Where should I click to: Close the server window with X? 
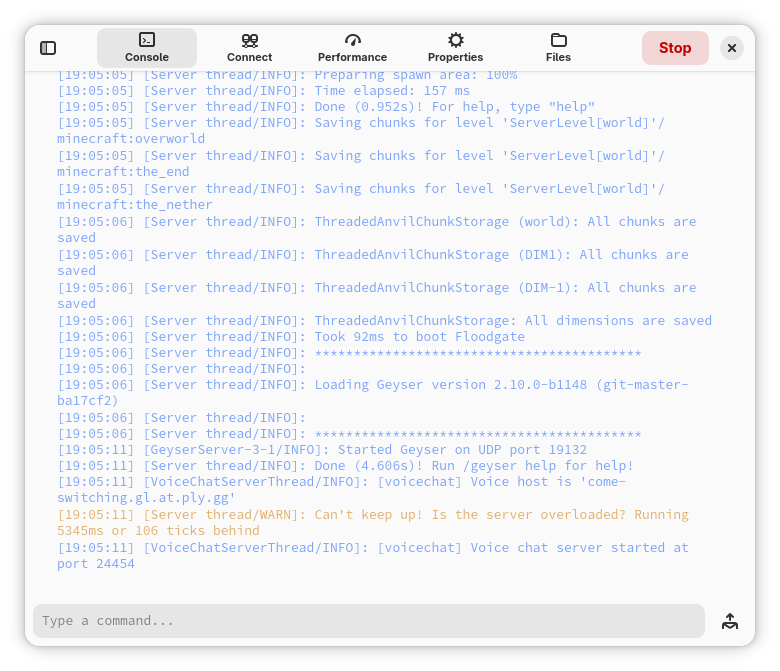pos(732,48)
